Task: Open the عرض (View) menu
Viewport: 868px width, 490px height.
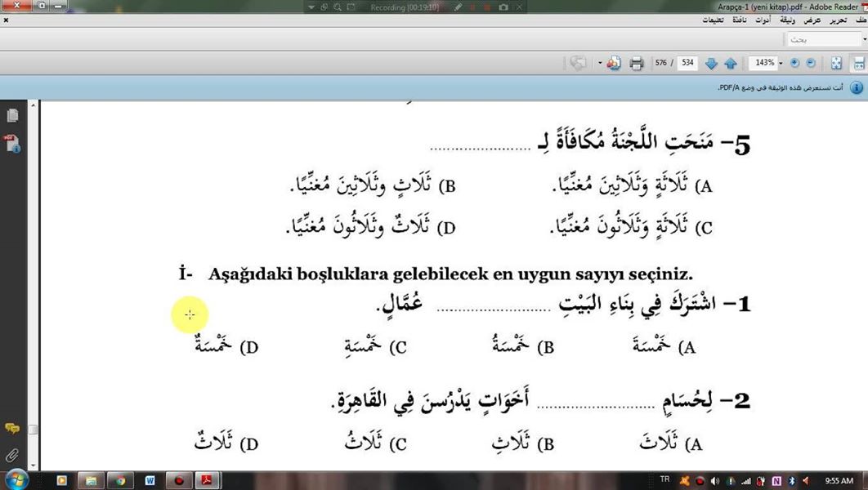Action: [812, 20]
